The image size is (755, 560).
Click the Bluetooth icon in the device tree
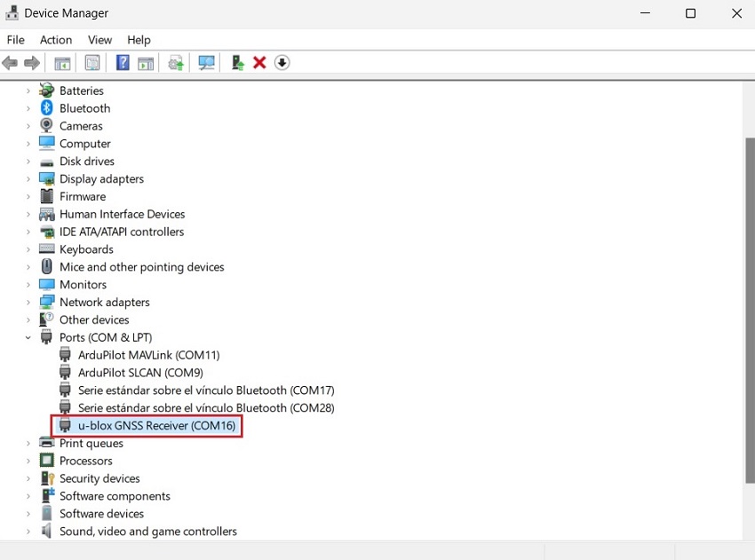click(x=47, y=108)
